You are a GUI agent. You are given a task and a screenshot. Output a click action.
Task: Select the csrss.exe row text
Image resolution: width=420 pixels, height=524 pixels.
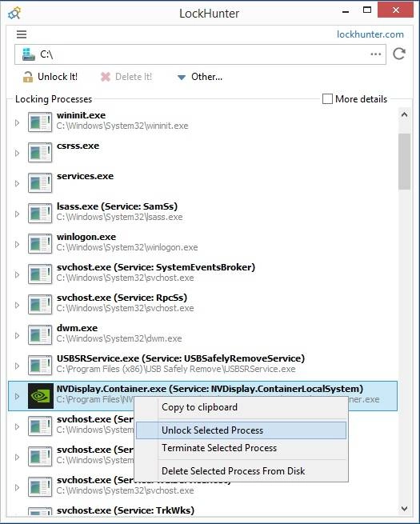[78, 146]
